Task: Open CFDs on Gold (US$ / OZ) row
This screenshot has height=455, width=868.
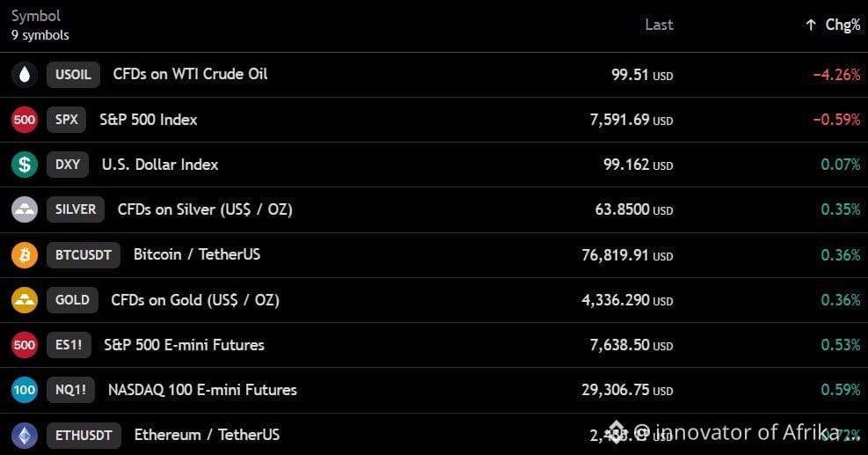Action: tap(434, 300)
